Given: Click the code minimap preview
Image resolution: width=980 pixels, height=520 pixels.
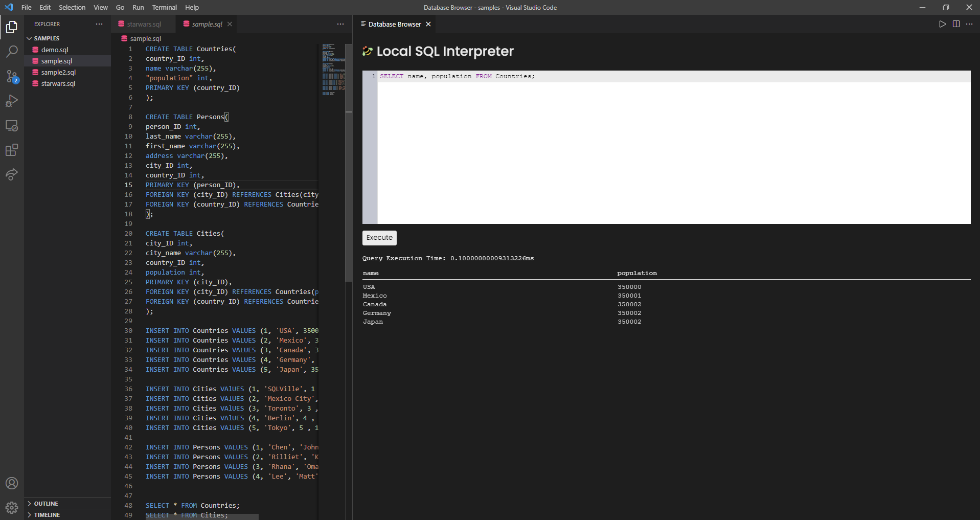Looking at the screenshot, I should pos(333,70).
